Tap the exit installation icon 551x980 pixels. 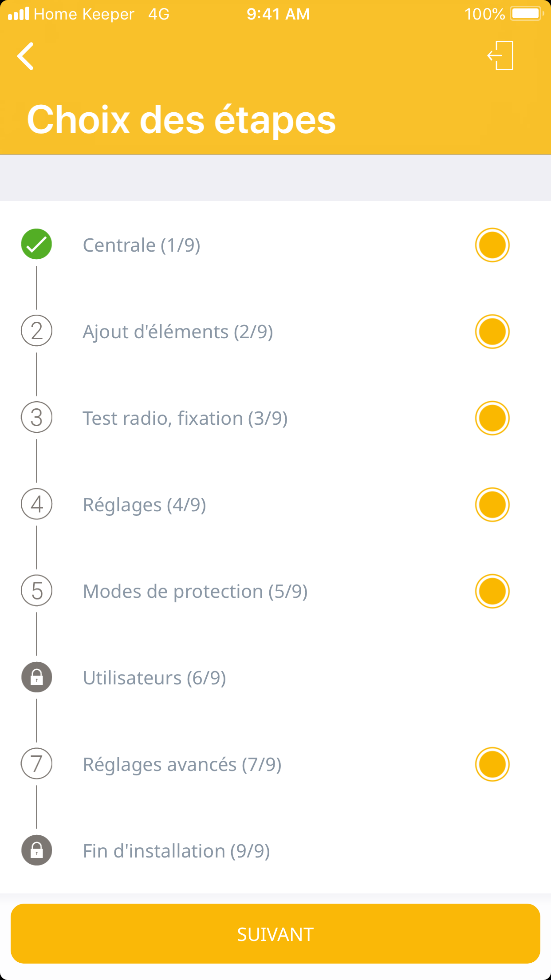pos(501,55)
